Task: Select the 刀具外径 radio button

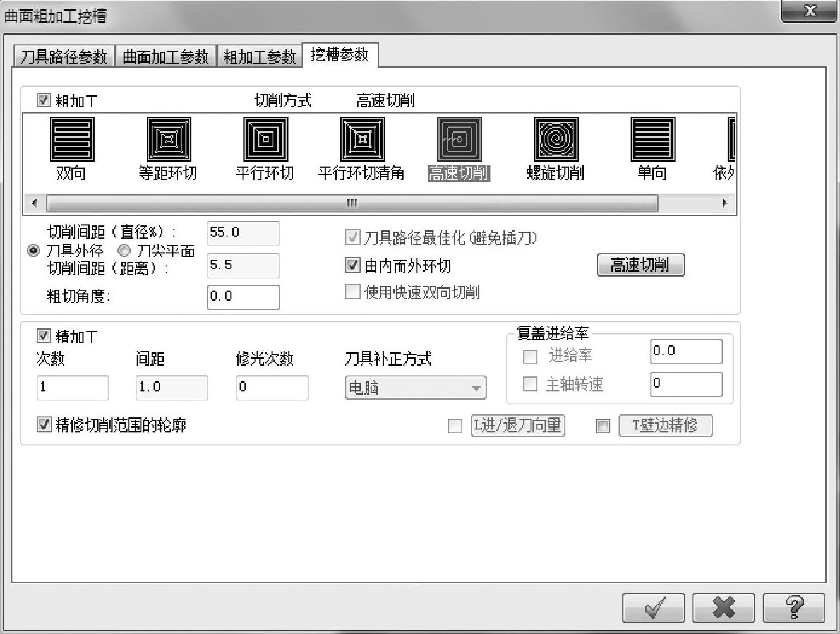Action: click(x=33, y=251)
